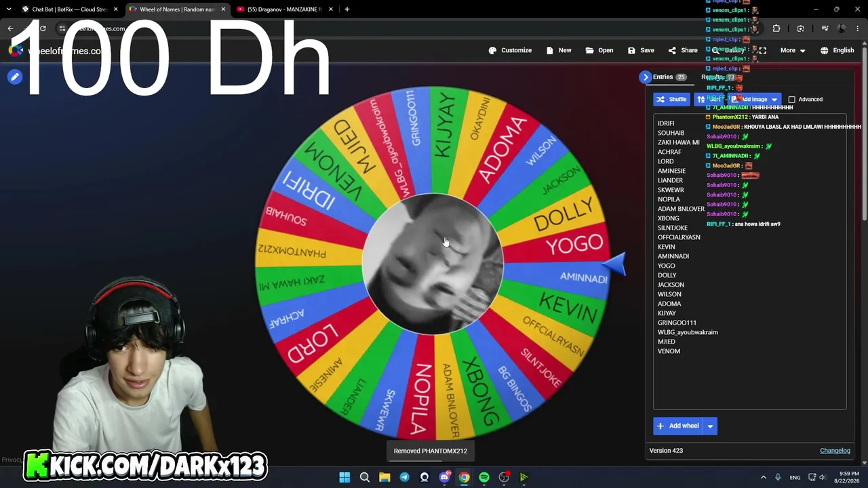Click the Wheel of Names logo

coord(16,51)
